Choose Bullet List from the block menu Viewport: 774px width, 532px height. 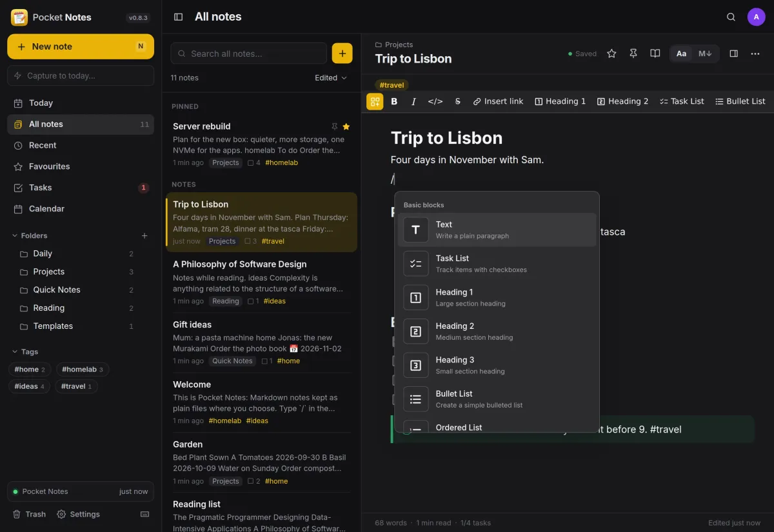click(497, 399)
